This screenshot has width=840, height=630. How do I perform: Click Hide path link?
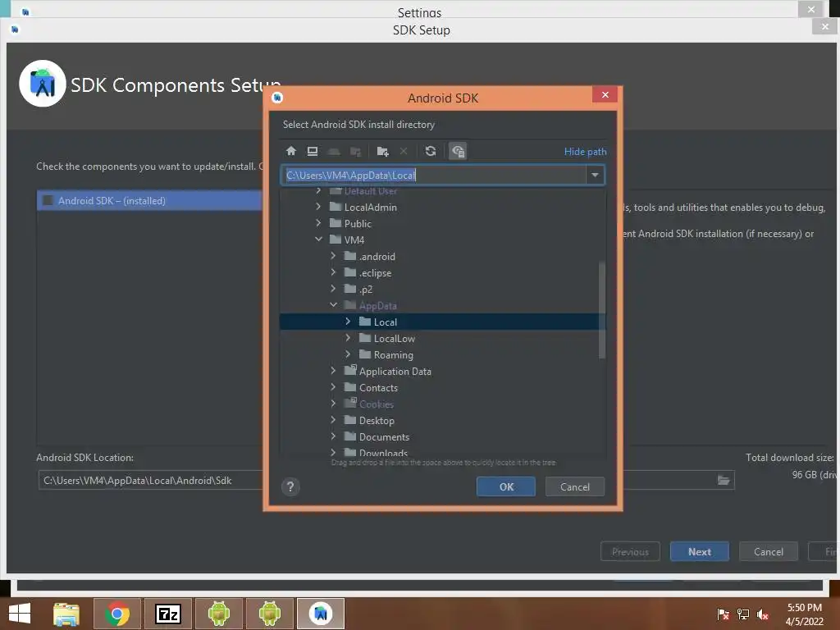click(x=585, y=152)
